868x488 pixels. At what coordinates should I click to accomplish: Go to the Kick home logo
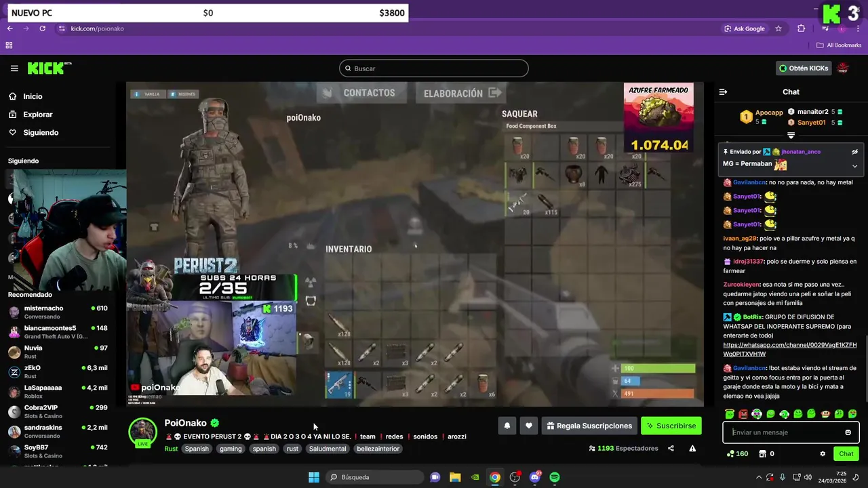click(49, 68)
